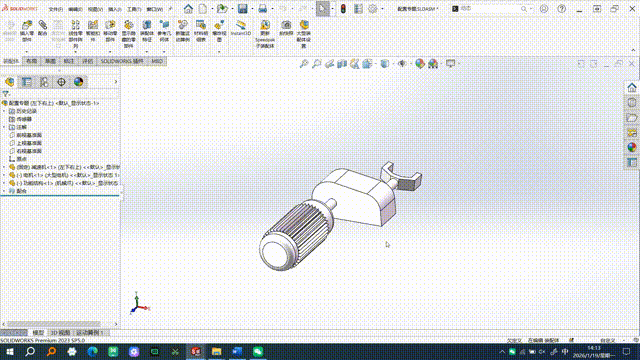Open the 视图 (View) menu

tap(95, 9)
